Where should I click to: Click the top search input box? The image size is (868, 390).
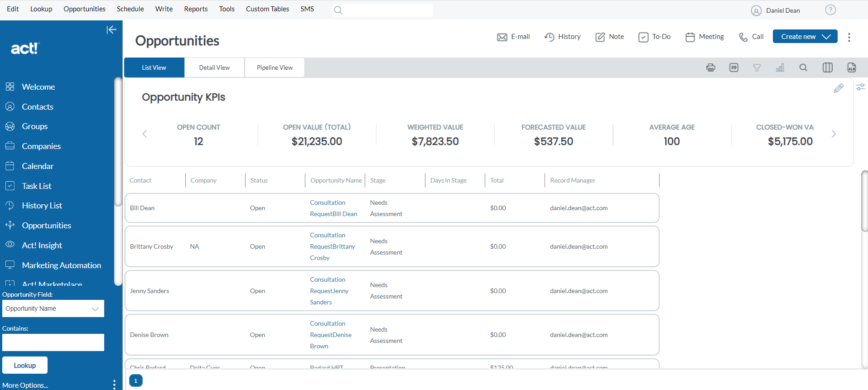pyautogui.click(x=383, y=10)
